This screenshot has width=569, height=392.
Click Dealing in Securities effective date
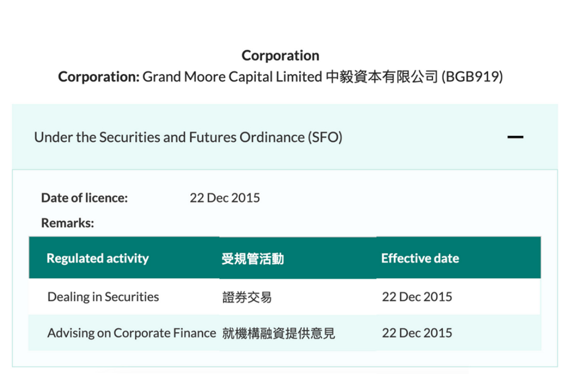tap(417, 296)
